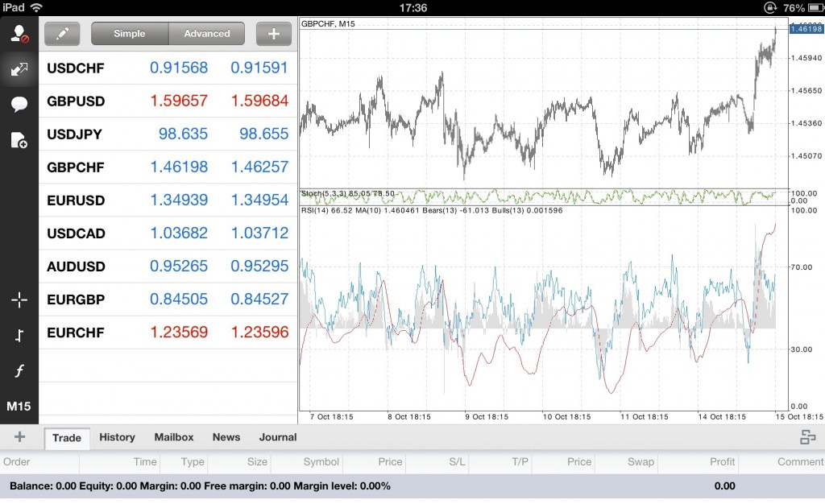
Task: Open the accounts icon in sidebar
Action: (19, 34)
